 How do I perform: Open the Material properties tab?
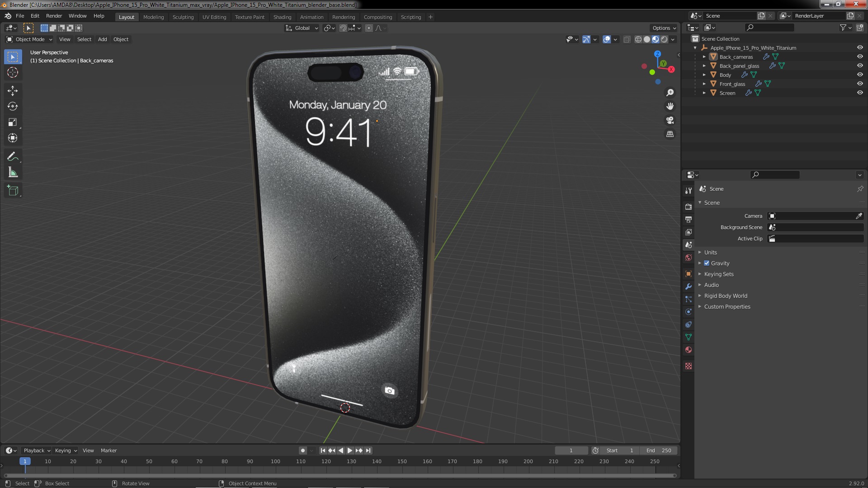pyautogui.click(x=688, y=350)
